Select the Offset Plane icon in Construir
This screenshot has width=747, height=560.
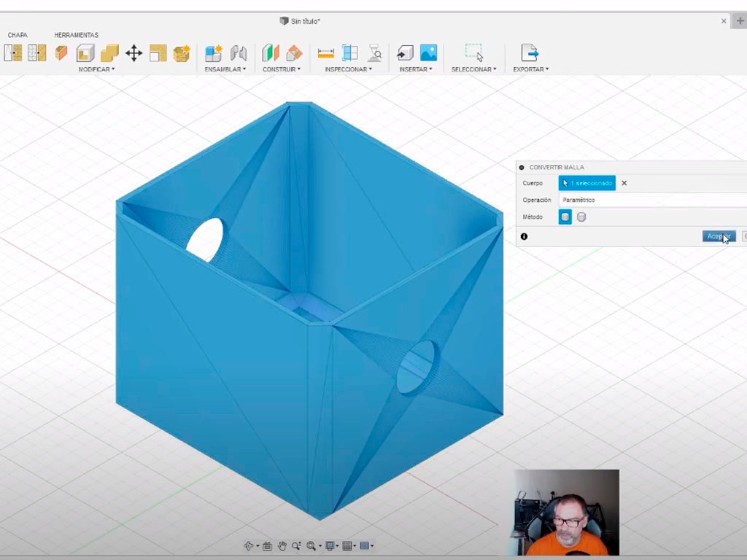point(270,52)
